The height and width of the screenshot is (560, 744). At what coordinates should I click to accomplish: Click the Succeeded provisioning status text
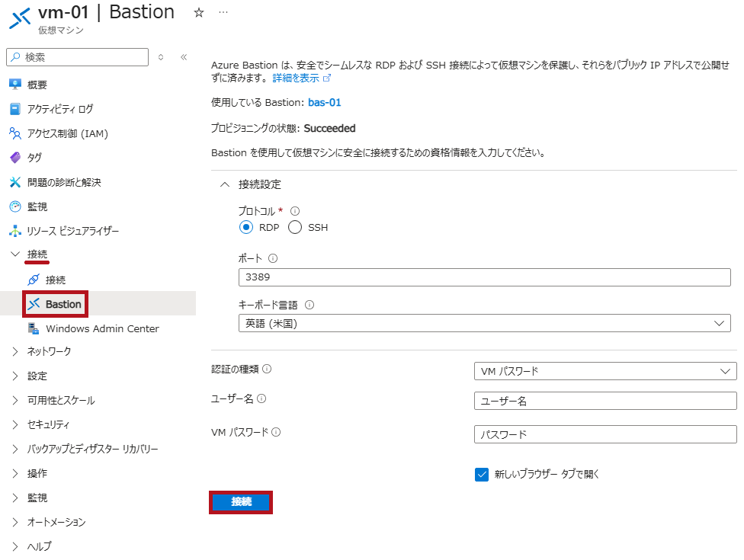point(329,129)
